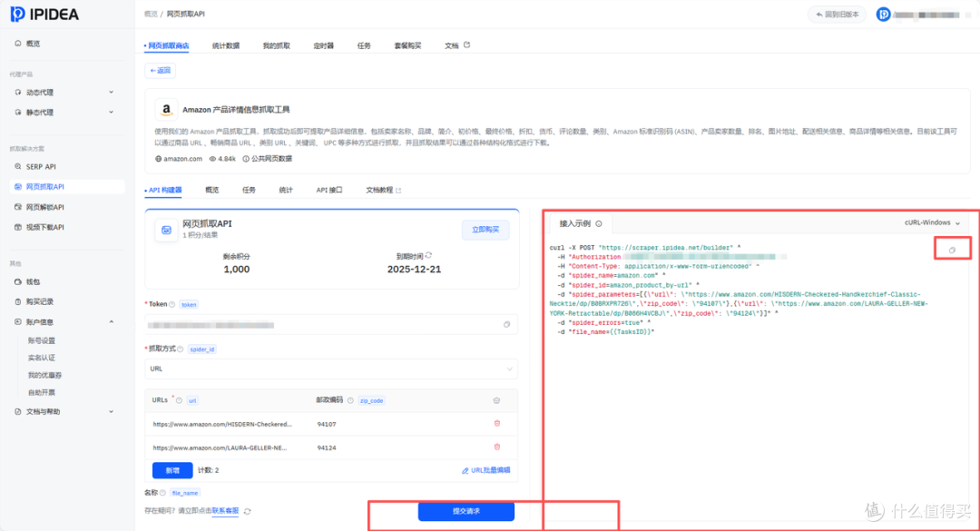980x531 pixels.
Task: Click the Token input field
Action: pos(331,325)
